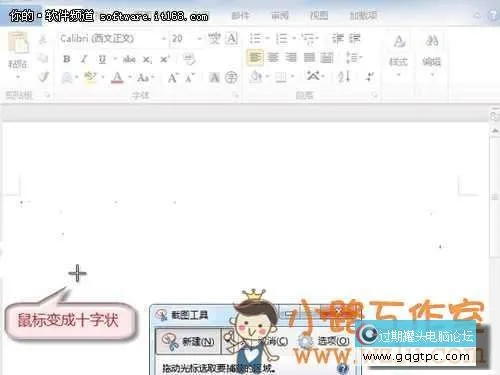The width and height of the screenshot is (500, 375).
Task: Open the Styles (样式) gallery
Action: coord(399,55)
